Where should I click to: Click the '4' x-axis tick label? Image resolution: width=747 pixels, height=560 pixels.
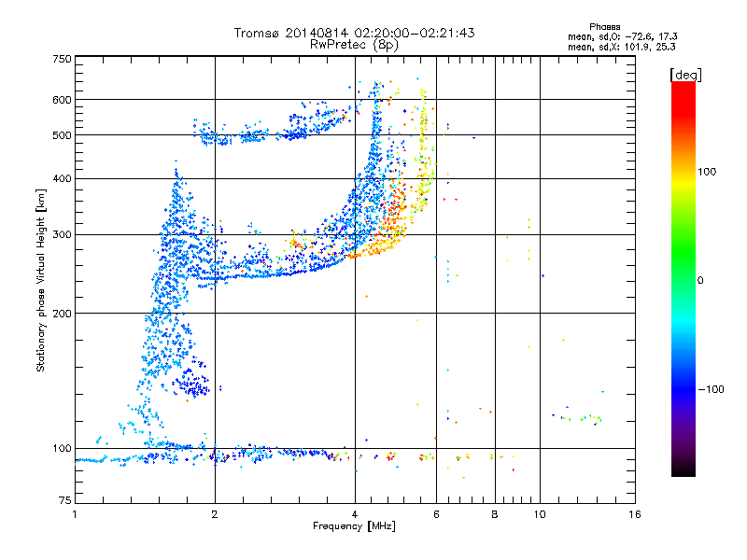pyautogui.click(x=355, y=514)
